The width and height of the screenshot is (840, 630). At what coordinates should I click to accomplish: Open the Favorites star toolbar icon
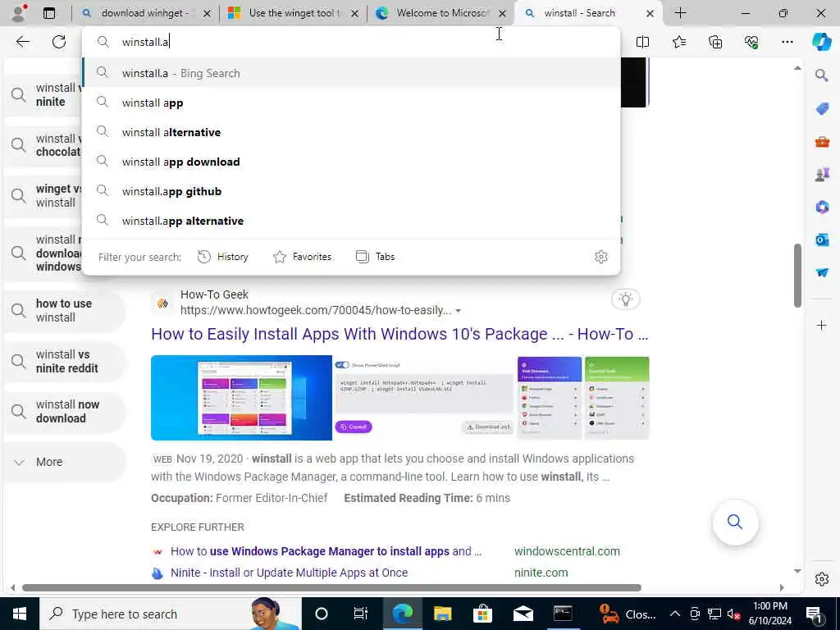[x=678, y=42]
